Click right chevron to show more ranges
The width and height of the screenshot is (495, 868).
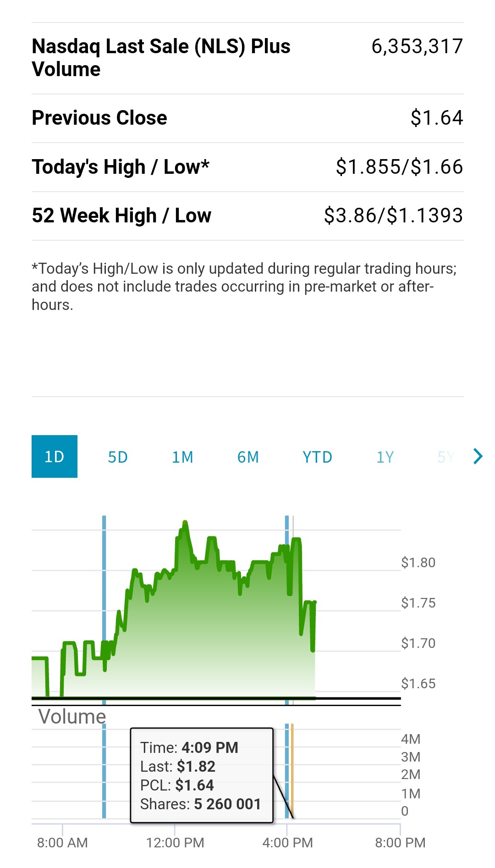(478, 456)
